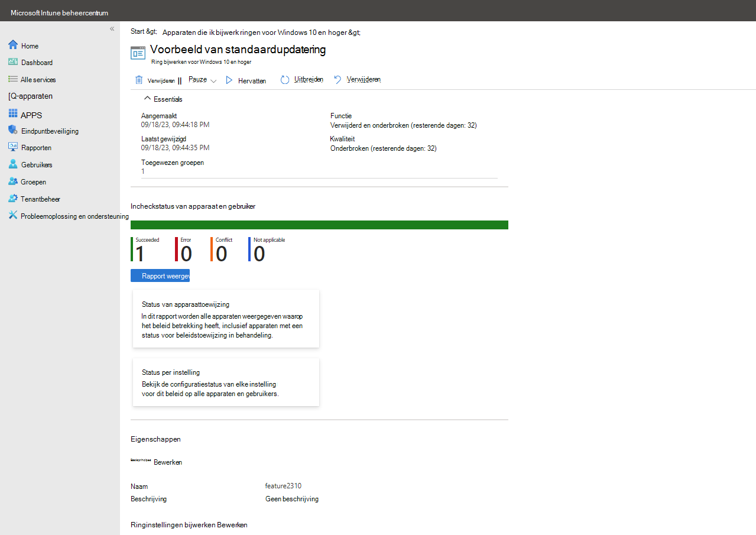This screenshot has height=535, width=756.
Task: Click the Microsoft Intune beheercentrum header title
Action: tap(59, 12)
